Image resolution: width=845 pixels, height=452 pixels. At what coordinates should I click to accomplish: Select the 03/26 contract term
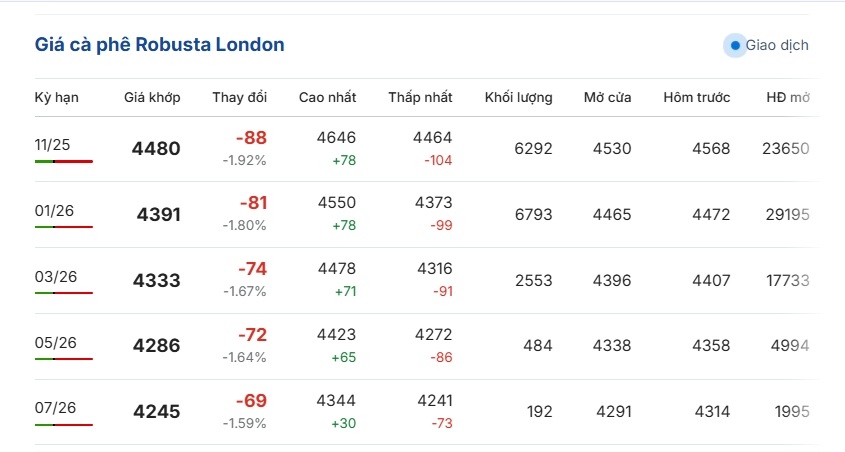tap(54, 277)
